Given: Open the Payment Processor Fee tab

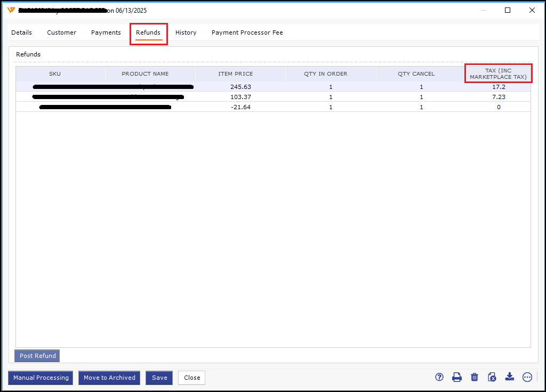Looking at the screenshot, I should tap(247, 32).
